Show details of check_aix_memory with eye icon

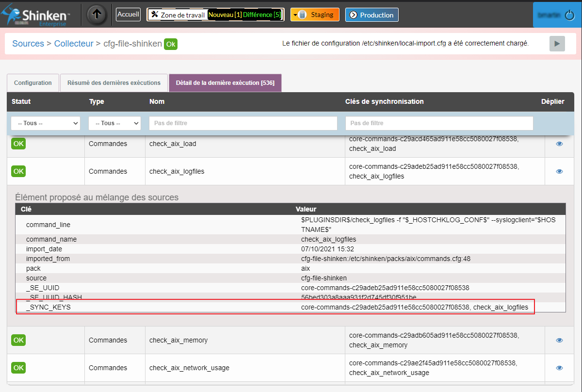coord(559,340)
